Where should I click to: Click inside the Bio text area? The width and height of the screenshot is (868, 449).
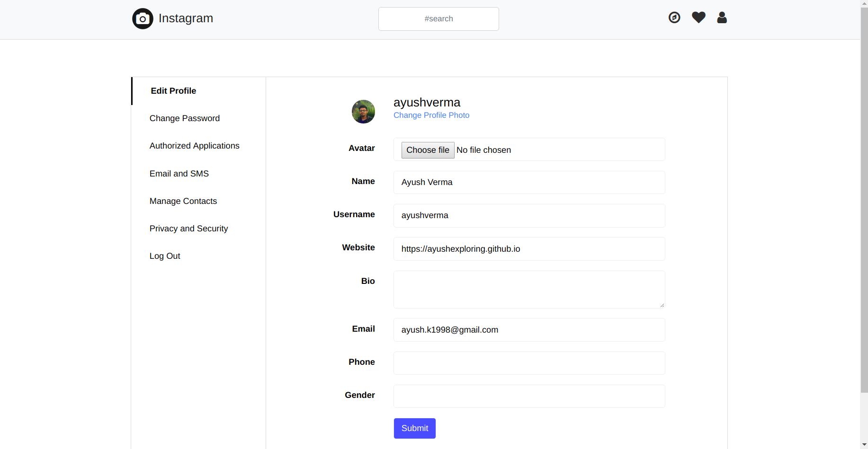pyautogui.click(x=529, y=290)
